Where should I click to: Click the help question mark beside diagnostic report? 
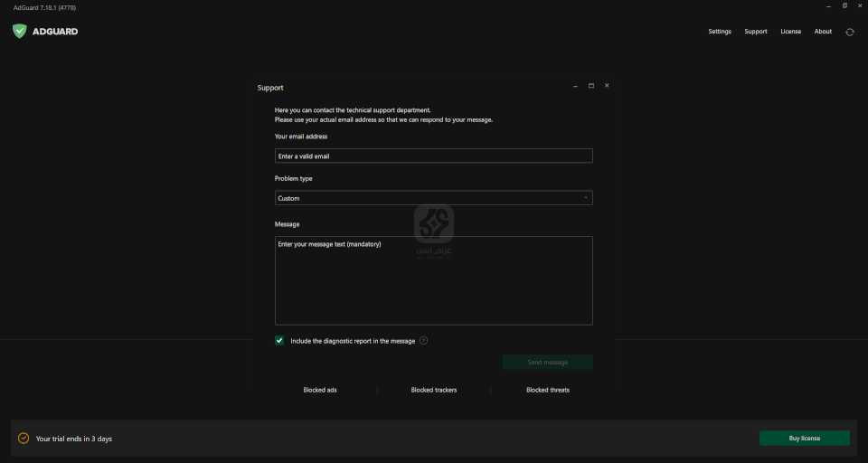[423, 341]
